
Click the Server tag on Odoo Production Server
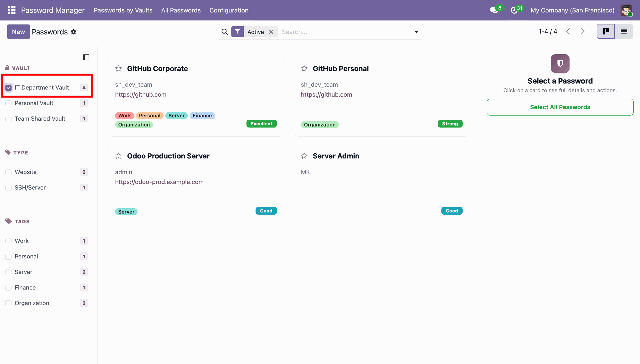tap(126, 212)
